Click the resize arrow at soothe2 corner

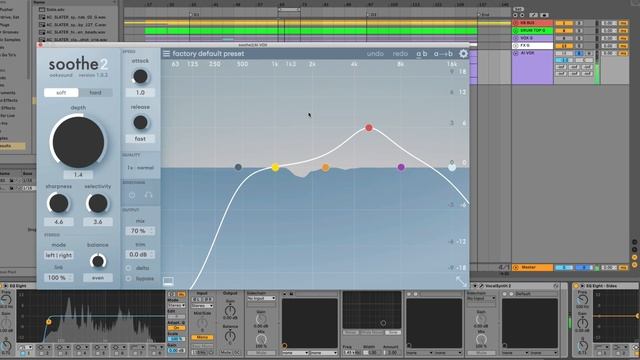(x=461, y=281)
